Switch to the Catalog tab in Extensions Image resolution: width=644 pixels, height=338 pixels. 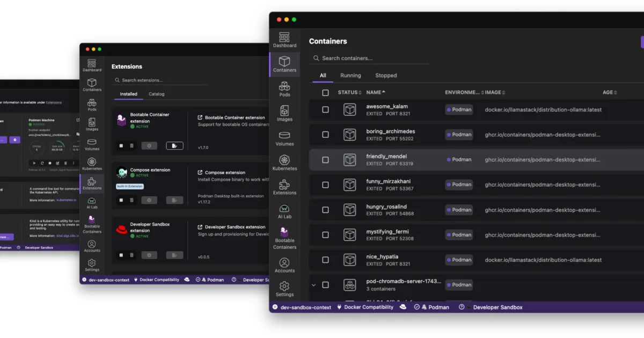point(156,94)
